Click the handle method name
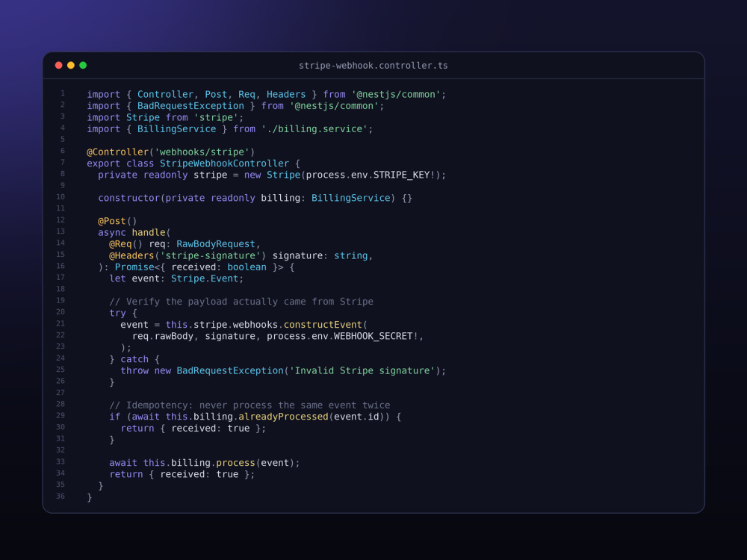The width and height of the screenshot is (747, 560). coord(149,232)
